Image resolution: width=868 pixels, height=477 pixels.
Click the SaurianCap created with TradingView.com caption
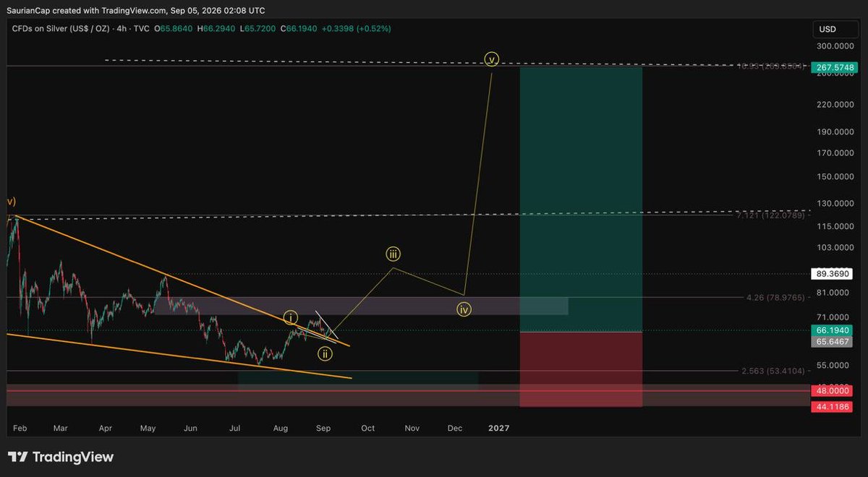[136, 10]
